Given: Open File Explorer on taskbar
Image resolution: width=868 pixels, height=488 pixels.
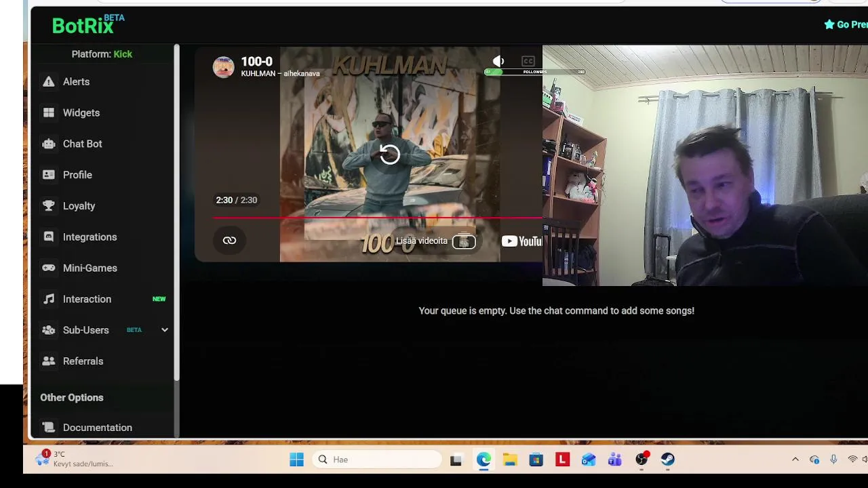Looking at the screenshot, I should [510, 460].
